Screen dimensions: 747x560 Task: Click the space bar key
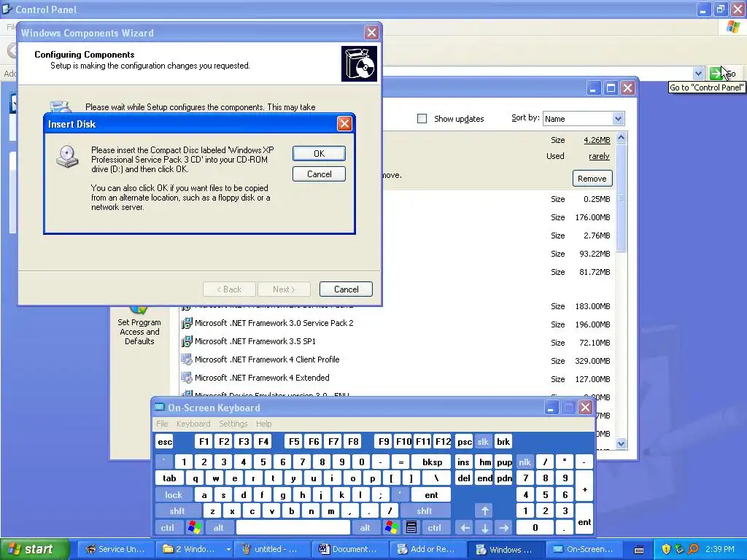[x=293, y=528]
